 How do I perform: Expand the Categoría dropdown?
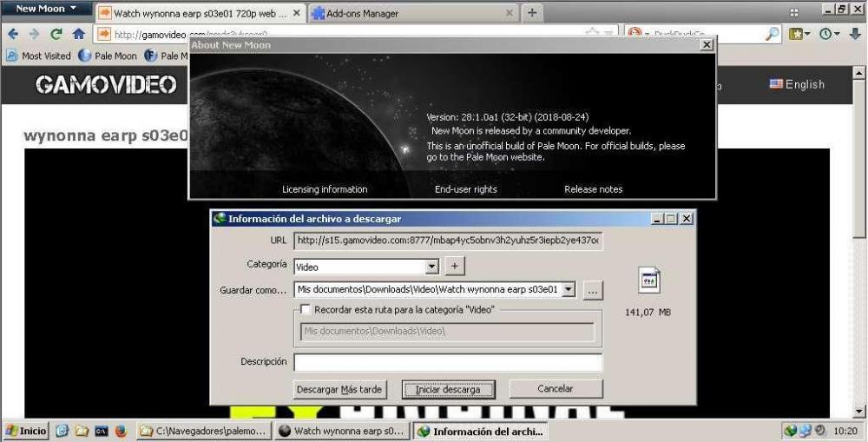point(431,267)
